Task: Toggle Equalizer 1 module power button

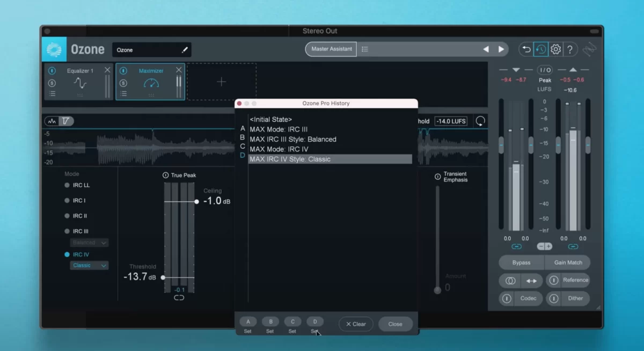Action: pyautogui.click(x=52, y=71)
